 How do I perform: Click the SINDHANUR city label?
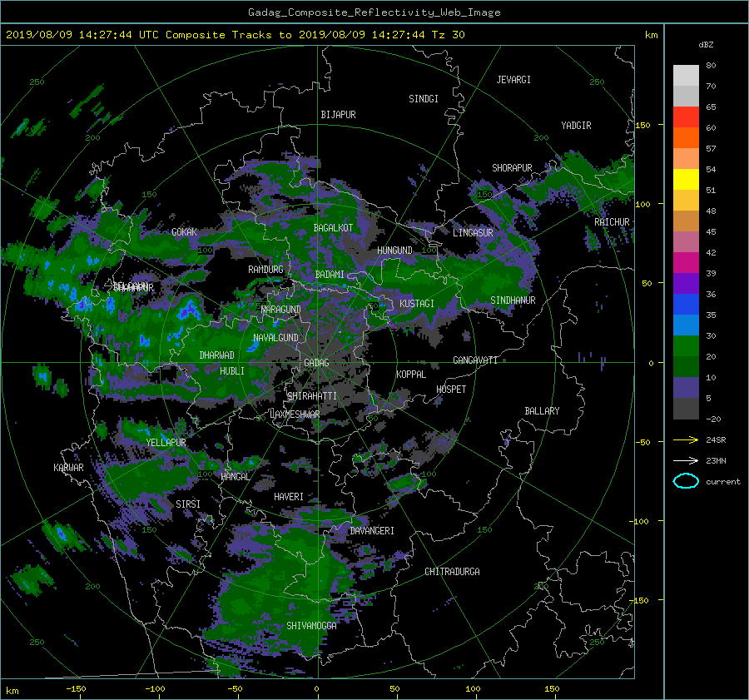[513, 300]
